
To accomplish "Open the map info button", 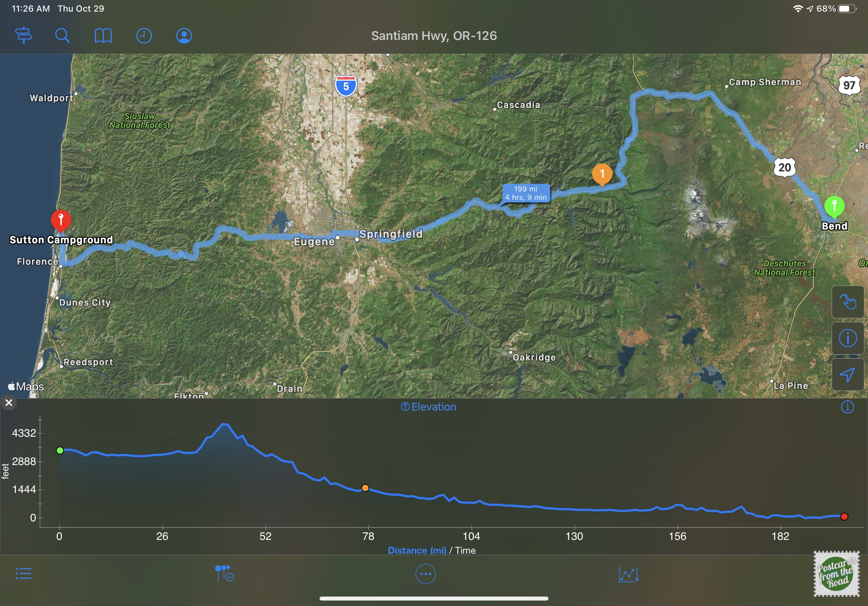I will [848, 338].
